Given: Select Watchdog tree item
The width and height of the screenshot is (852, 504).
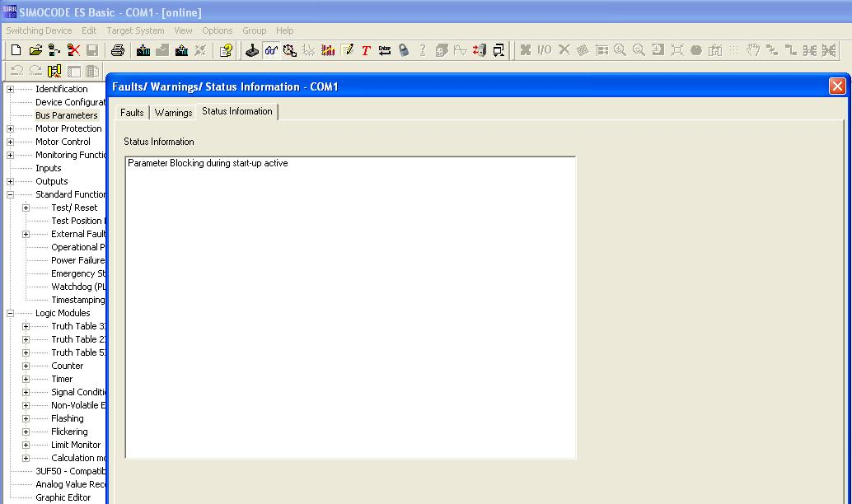Looking at the screenshot, I should pyautogui.click(x=78, y=287).
